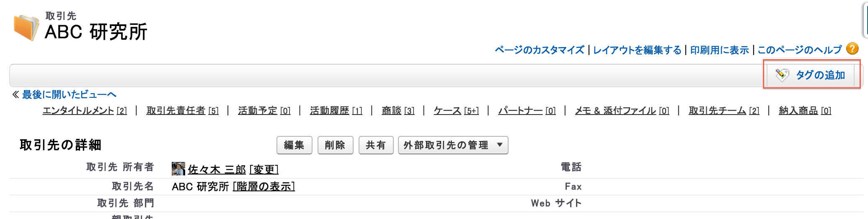Image resolution: width=868 pixels, height=219 pixels.
Task: Click [階層の表示] link
Action: (264, 186)
